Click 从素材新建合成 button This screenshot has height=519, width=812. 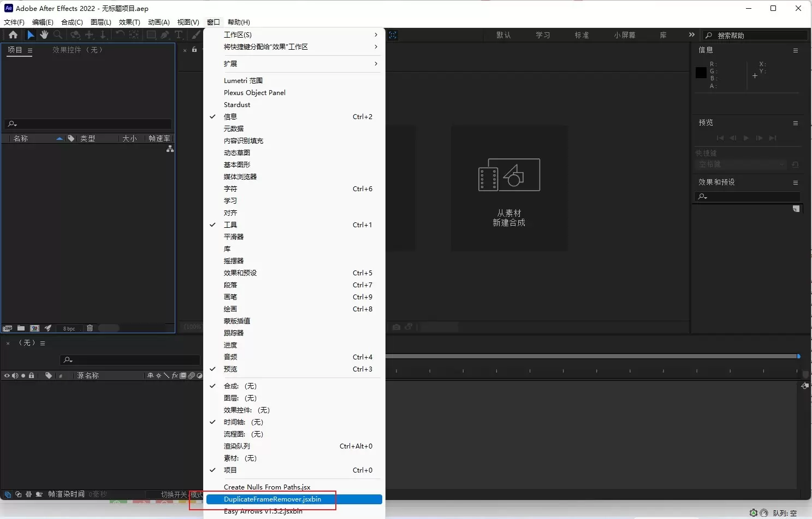click(x=509, y=189)
